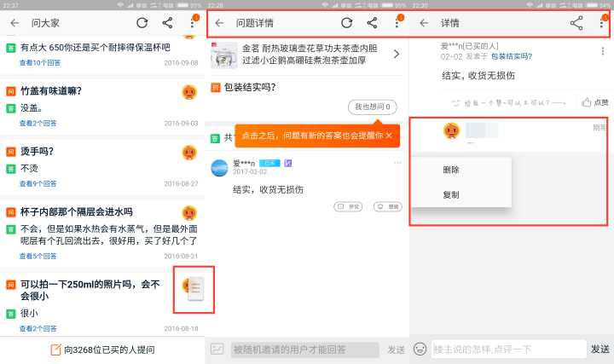The height and width of the screenshot is (364, 614).
Task: Tap 我也想问 0 button
Action: click(x=373, y=107)
